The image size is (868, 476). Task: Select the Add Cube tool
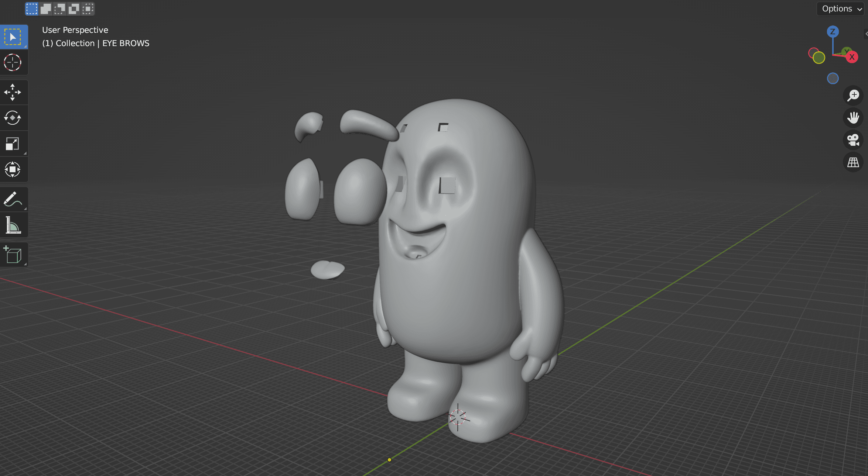point(13,255)
